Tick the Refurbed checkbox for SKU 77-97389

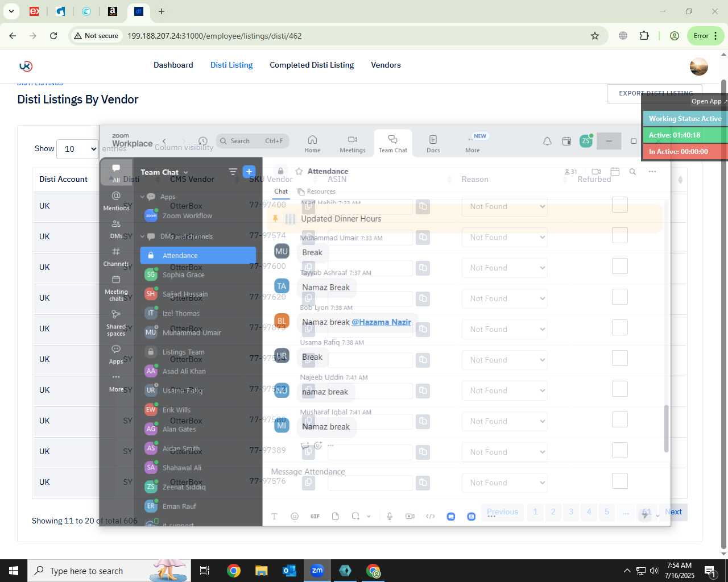pos(620,450)
